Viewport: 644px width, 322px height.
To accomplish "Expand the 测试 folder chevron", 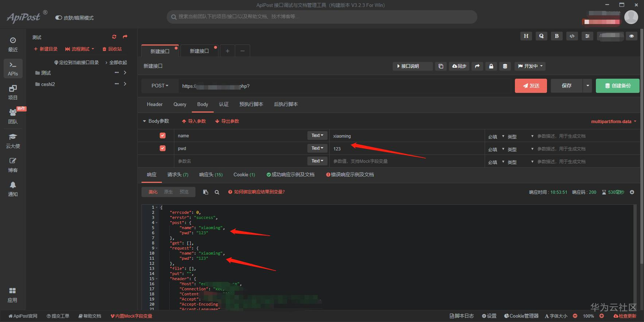I will point(125,72).
